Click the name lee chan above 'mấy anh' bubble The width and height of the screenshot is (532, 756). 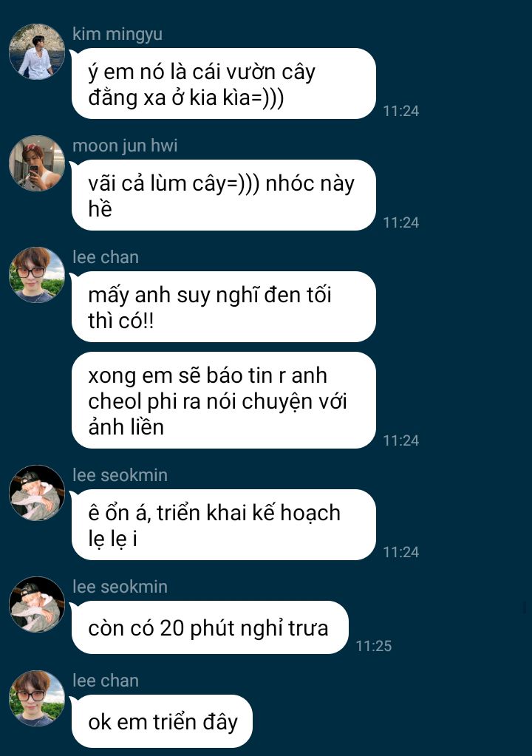coord(106,257)
